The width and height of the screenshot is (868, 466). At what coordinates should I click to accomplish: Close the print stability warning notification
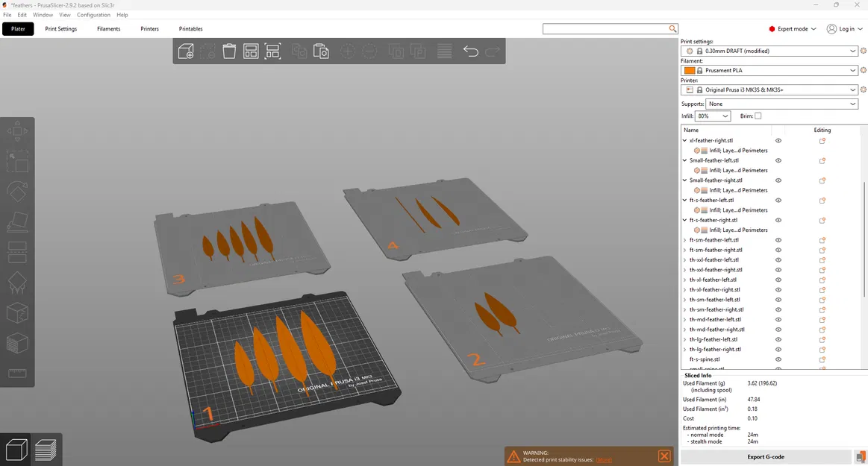click(664, 456)
